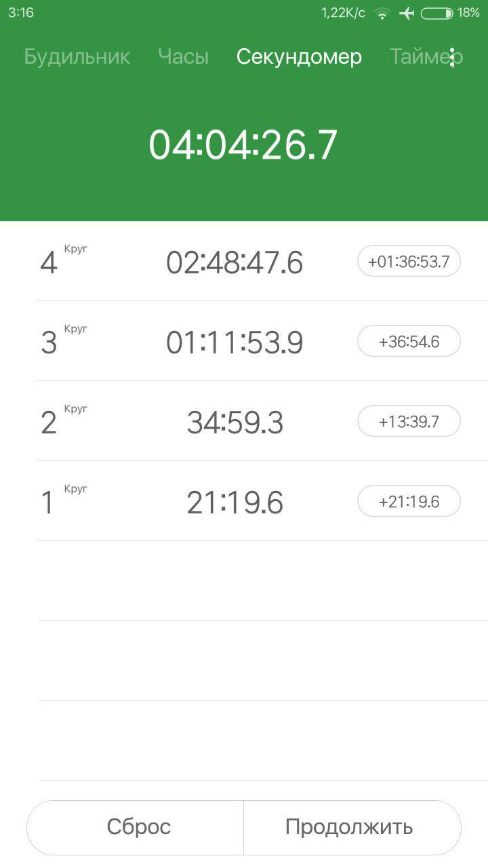Switch to the Будильник tab
The height and width of the screenshot is (868, 488).
click(x=77, y=57)
